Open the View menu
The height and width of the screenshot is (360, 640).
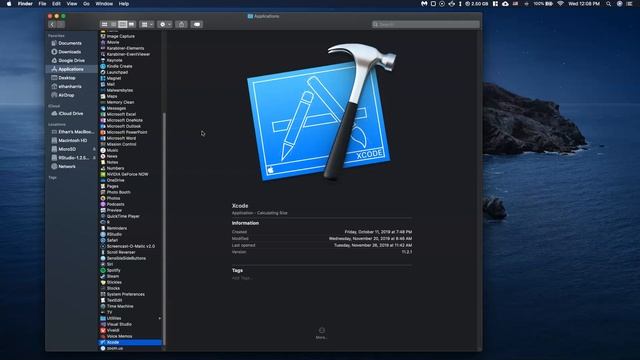(x=72, y=4)
